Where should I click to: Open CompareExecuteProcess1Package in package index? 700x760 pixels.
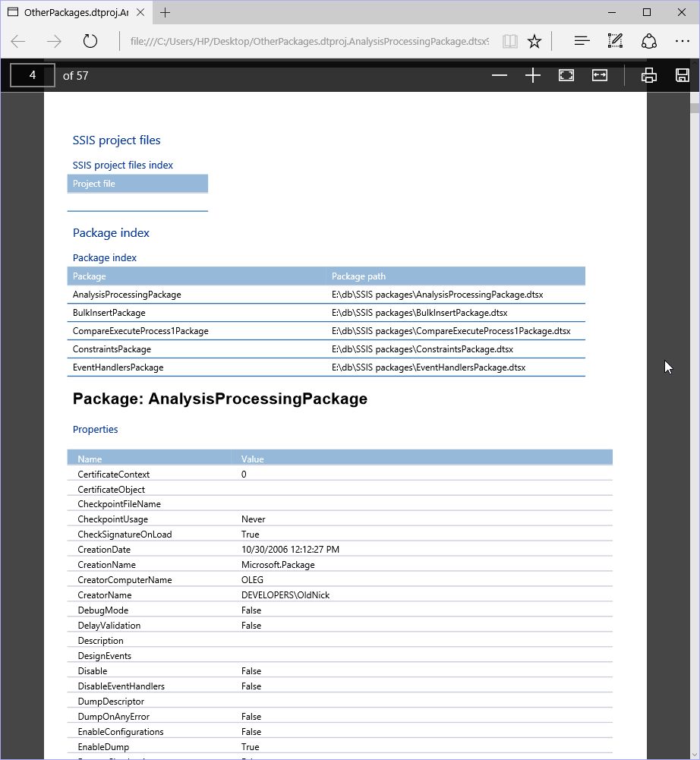[140, 331]
